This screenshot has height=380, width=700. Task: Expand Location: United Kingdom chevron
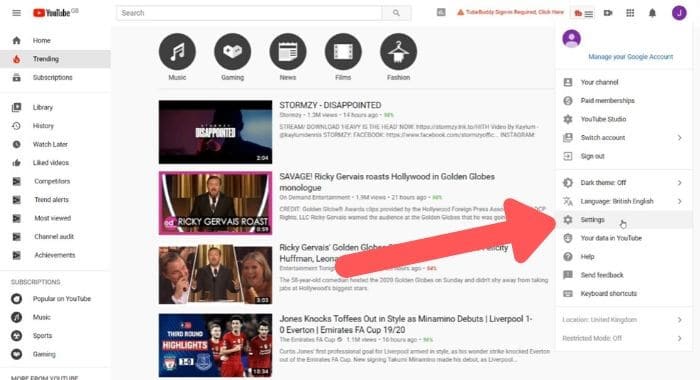(x=679, y=320)
